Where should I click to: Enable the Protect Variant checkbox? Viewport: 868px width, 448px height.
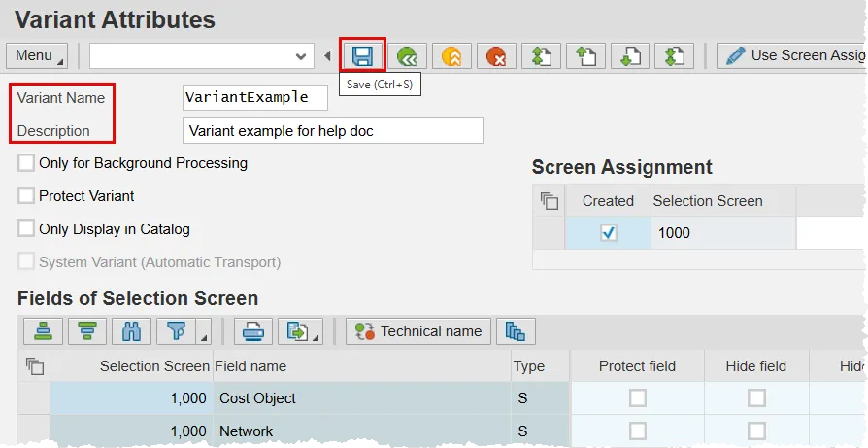pyautogui.click(x=26, y=196)
